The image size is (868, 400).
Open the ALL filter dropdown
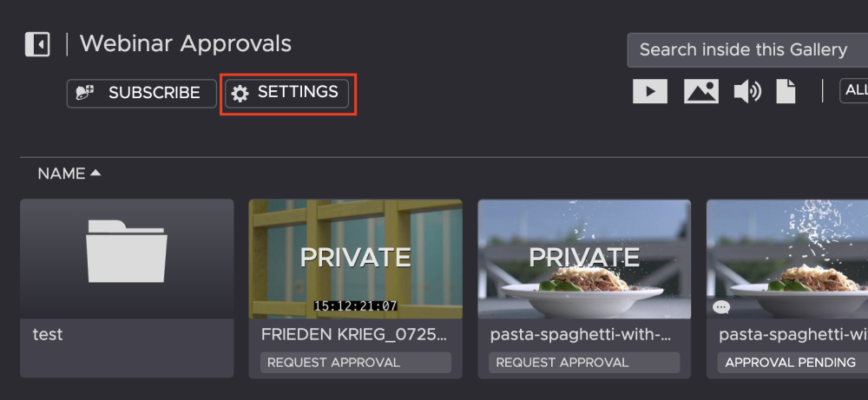click(x=855, y=90)
